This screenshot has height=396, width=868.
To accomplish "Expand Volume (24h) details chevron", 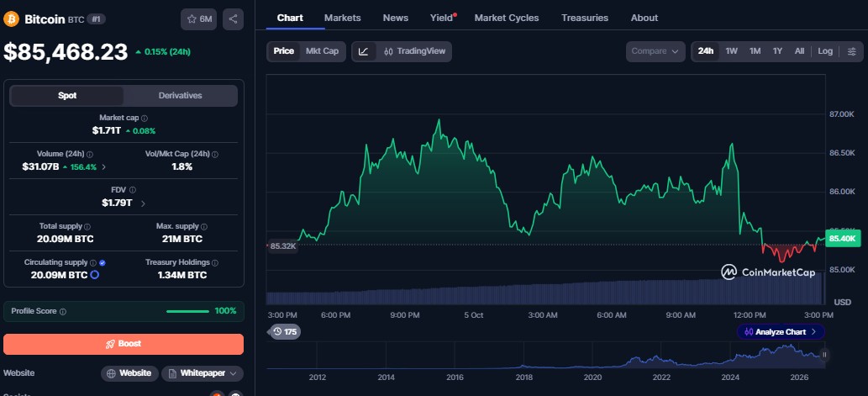I will pyautogui.click(x=103, y=166).
